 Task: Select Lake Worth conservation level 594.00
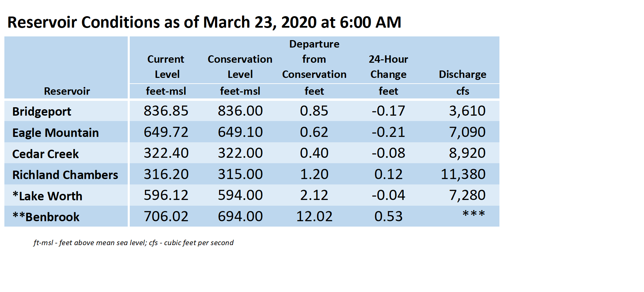click(240, 195)
